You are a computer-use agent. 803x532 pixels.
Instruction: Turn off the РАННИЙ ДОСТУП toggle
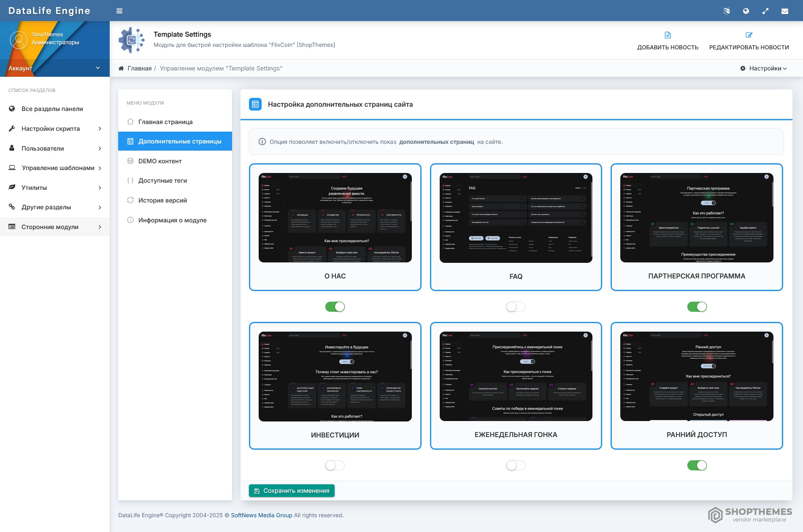[697, 465]
